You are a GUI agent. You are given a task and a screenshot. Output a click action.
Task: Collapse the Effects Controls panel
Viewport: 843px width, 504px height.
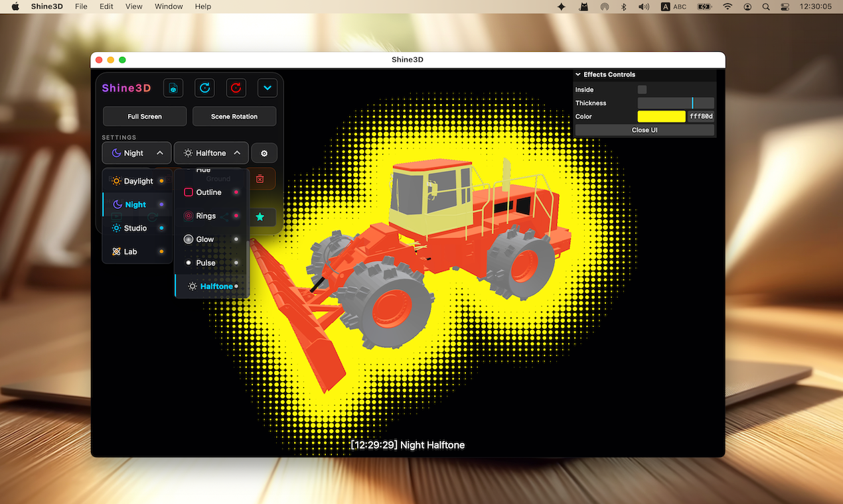577,74
